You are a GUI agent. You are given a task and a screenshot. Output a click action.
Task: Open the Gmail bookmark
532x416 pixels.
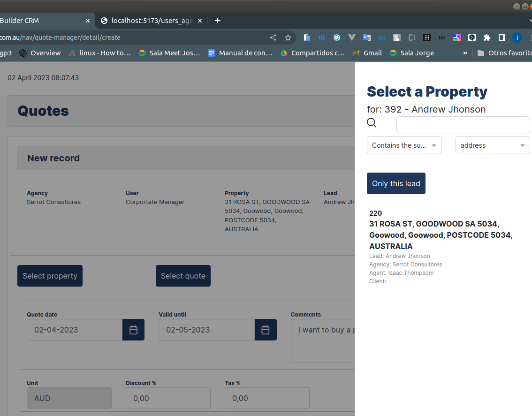point(367,53)
